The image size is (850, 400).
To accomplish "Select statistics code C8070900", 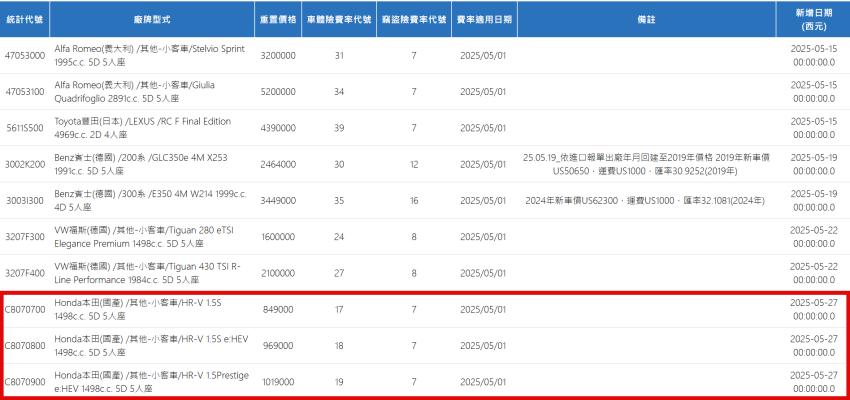I will pos(25,382).
